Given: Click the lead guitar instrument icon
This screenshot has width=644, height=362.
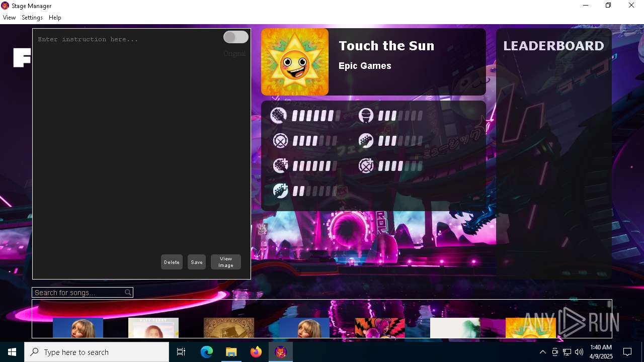Looking at the screenshot, I should pyautogui.click(x=278, y=116).
